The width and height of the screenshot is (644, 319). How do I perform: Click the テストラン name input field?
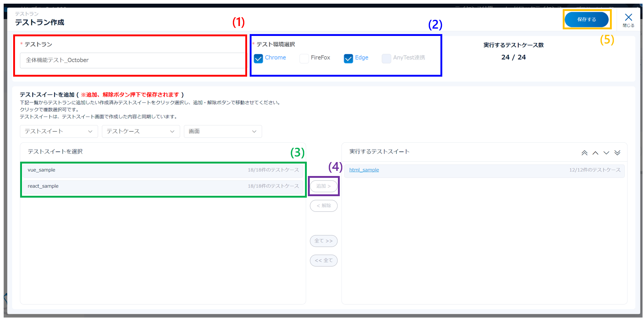tap(132, 60)
